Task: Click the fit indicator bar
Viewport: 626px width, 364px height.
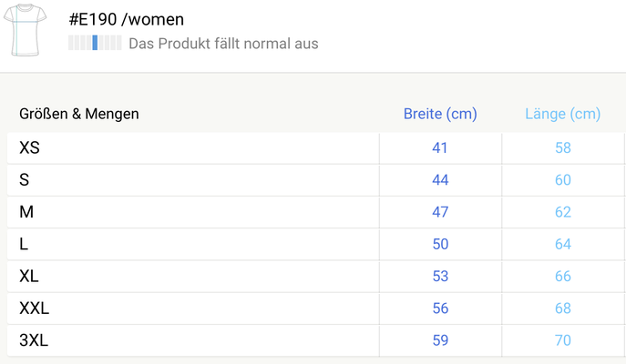Action: tap(95, 43)
